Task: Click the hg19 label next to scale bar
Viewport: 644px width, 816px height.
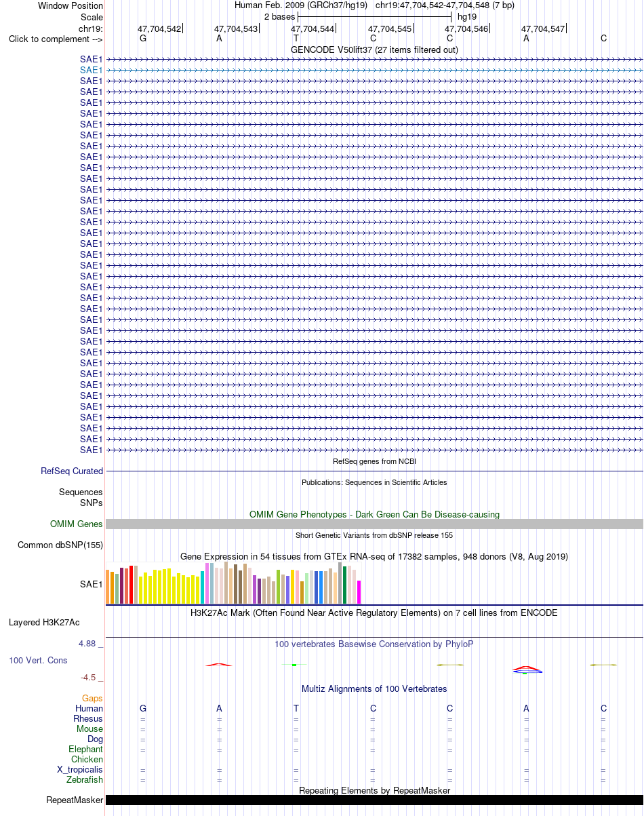Action: [467, 16]
